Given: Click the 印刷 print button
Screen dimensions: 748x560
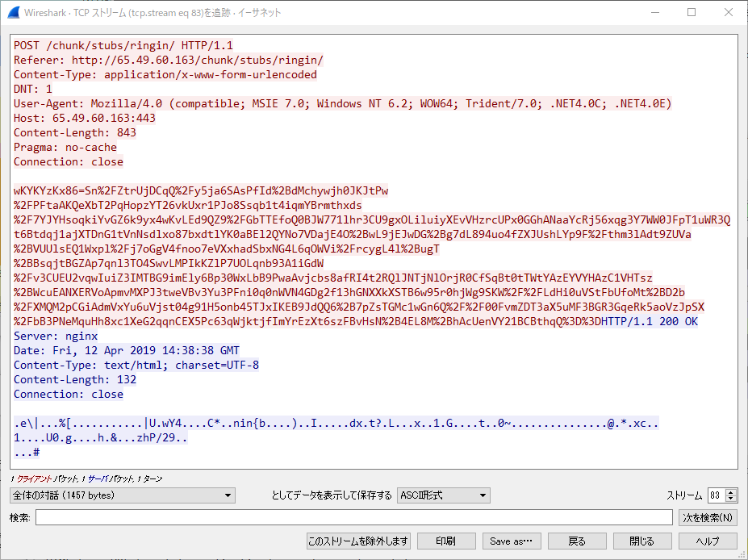Looking at the screenshot, I should click(x=446, y=541).
